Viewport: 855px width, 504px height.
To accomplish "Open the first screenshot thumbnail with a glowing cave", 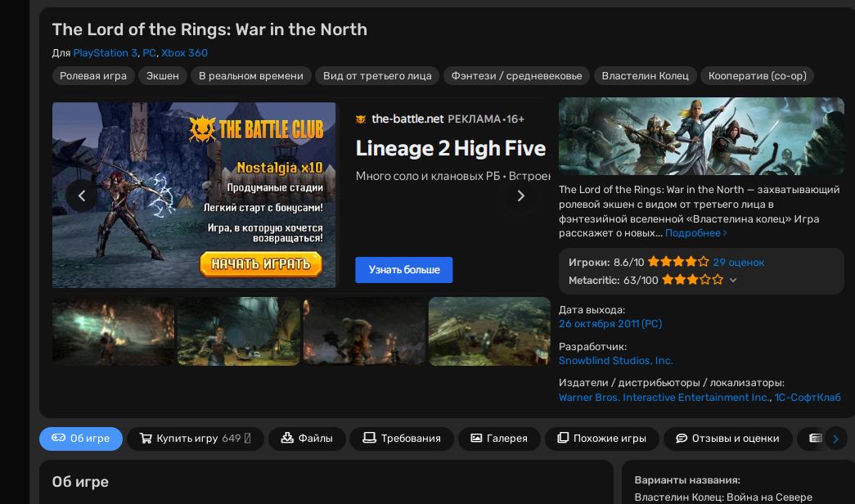I will [x=114, y=331].
